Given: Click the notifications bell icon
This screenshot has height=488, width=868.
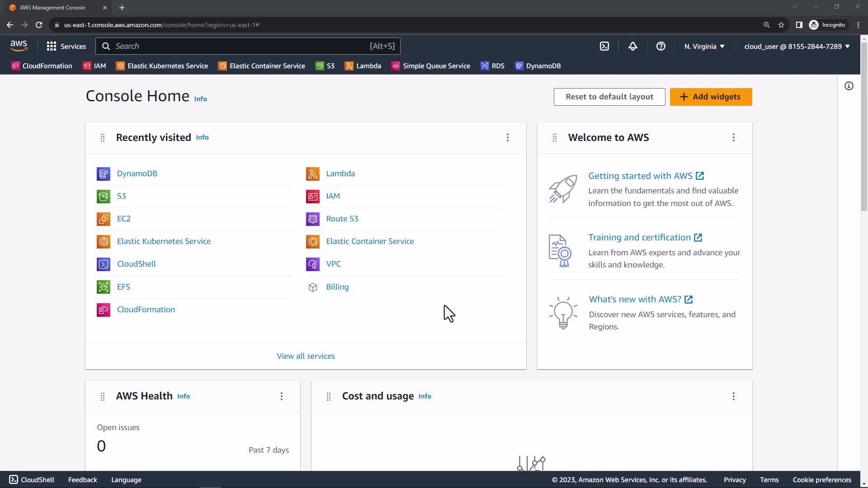Looking at the screenshot, I should [x=632, y=46].
